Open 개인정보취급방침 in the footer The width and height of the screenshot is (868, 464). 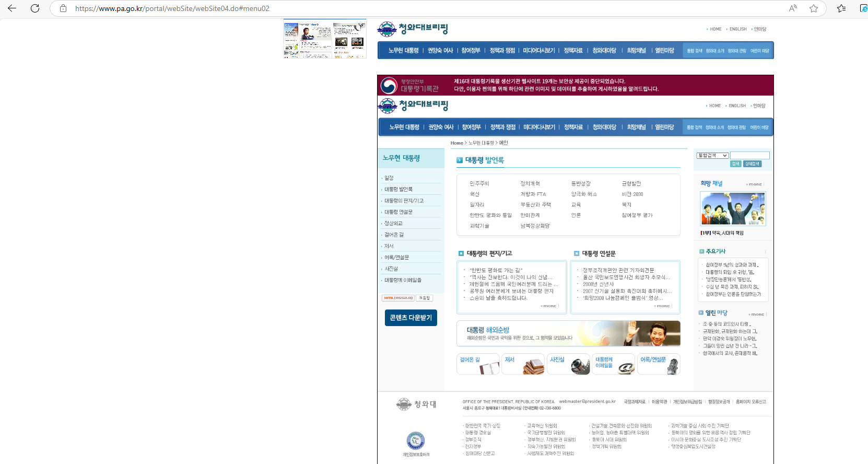688,402
